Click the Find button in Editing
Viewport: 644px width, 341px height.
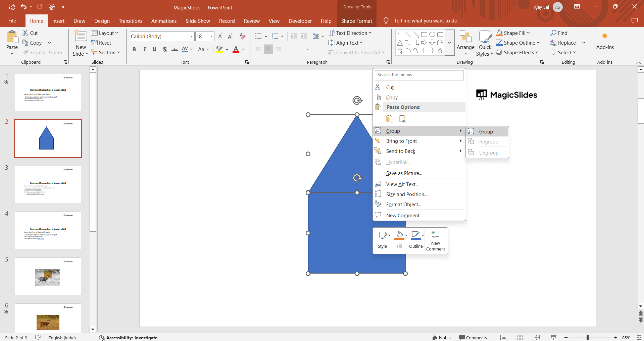pos(559,33)
